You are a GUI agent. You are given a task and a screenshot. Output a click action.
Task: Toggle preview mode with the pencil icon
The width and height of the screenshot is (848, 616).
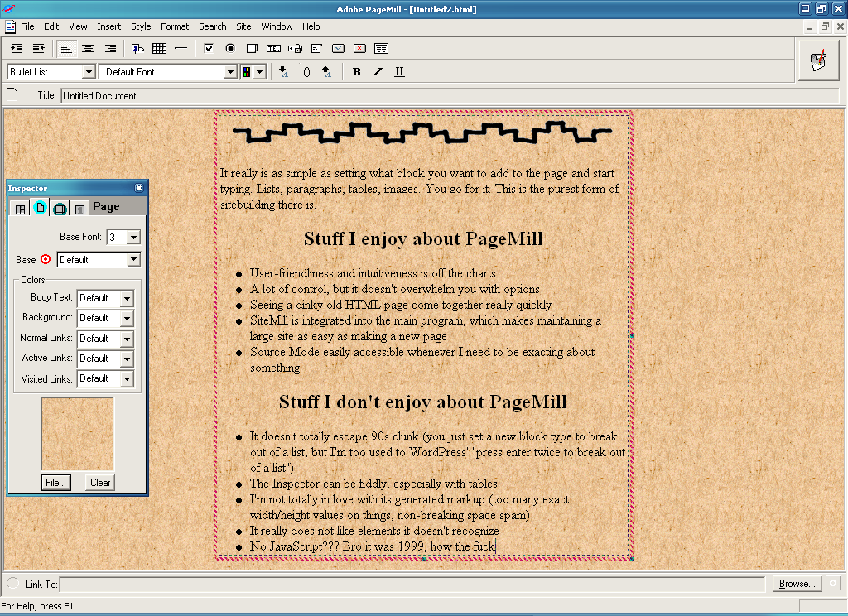[818, 60]
